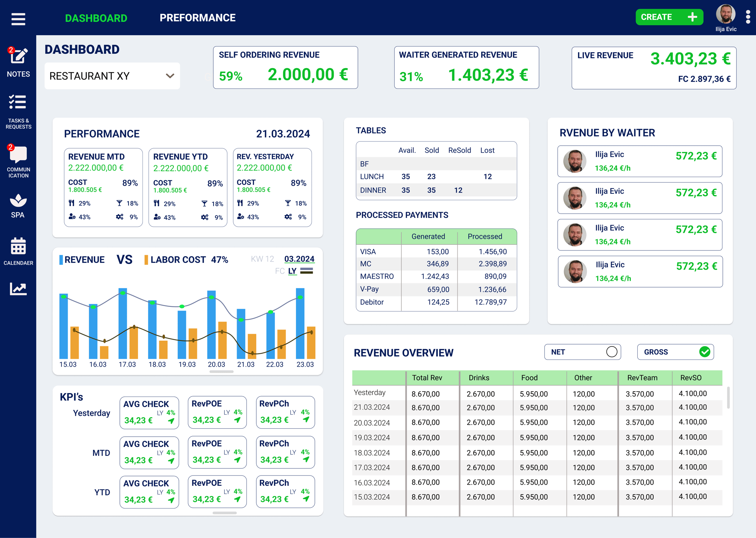
Task: Open the Notes icon in sidebar
Action: 19,56
